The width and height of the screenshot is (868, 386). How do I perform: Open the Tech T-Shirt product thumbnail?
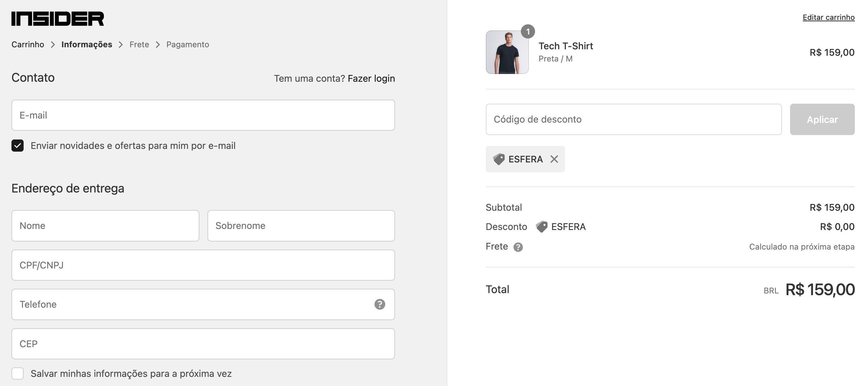[507, 52]
